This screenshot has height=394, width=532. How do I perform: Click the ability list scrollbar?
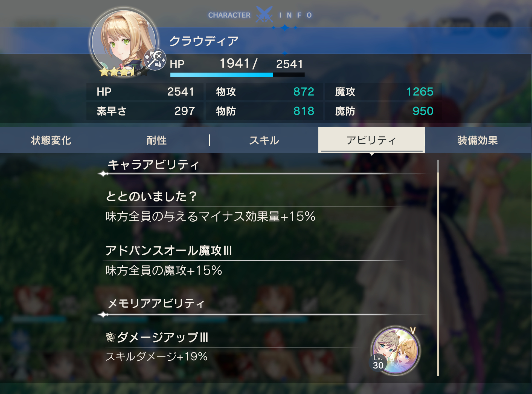[x=438, y=268]
